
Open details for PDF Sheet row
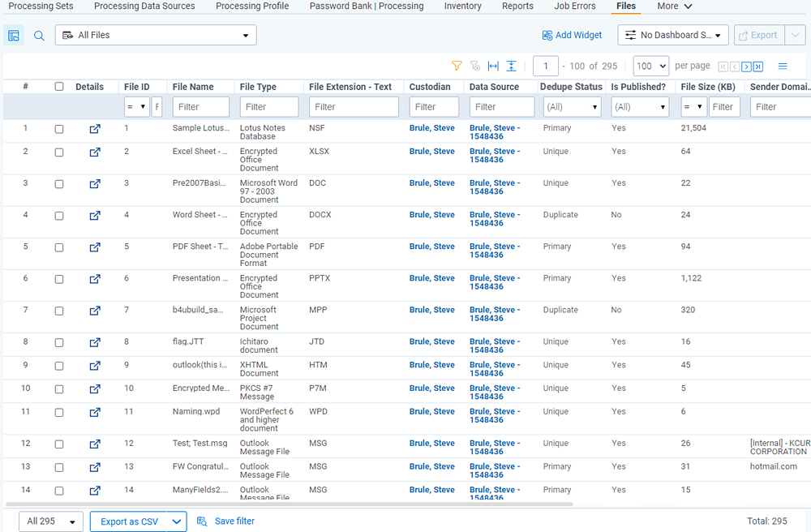click(95, 247)
